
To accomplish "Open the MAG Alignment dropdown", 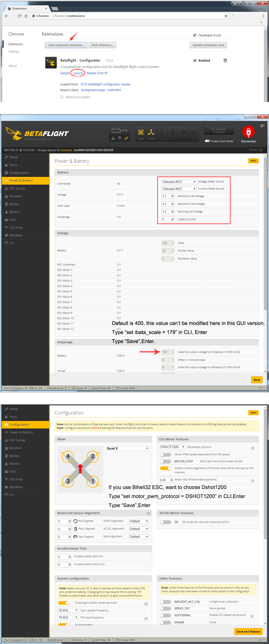I will tap(139, 537).
